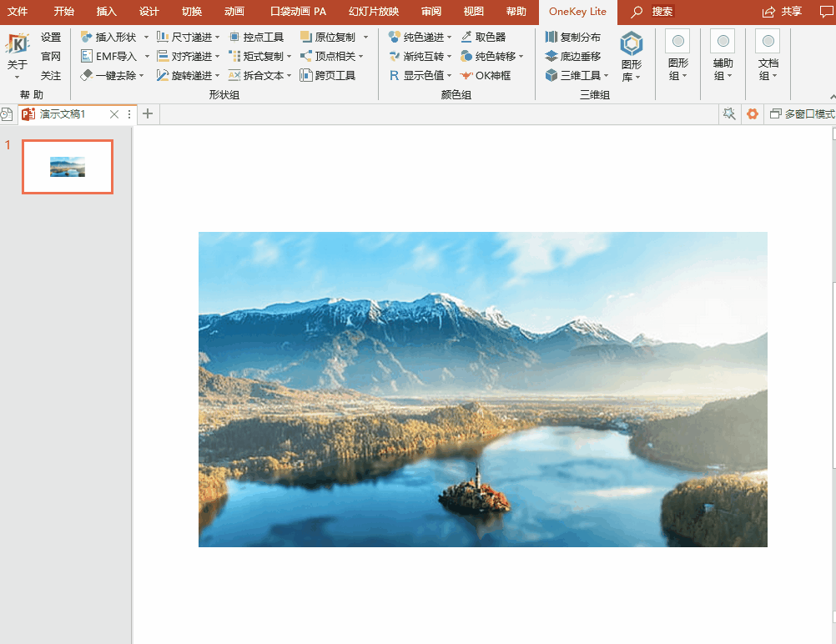Expand the 纯色转移 dropdown arrow
This screenshot has width=836, height=644.
521,57
